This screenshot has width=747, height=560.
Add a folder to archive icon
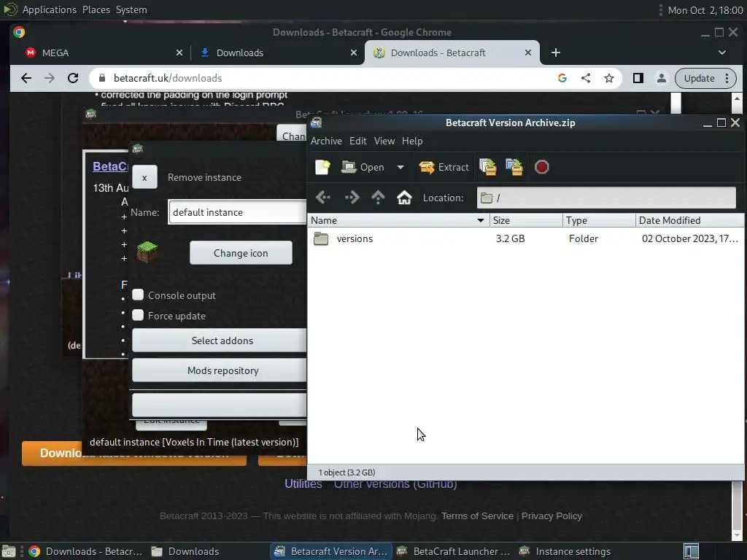[x=514, y=167]
